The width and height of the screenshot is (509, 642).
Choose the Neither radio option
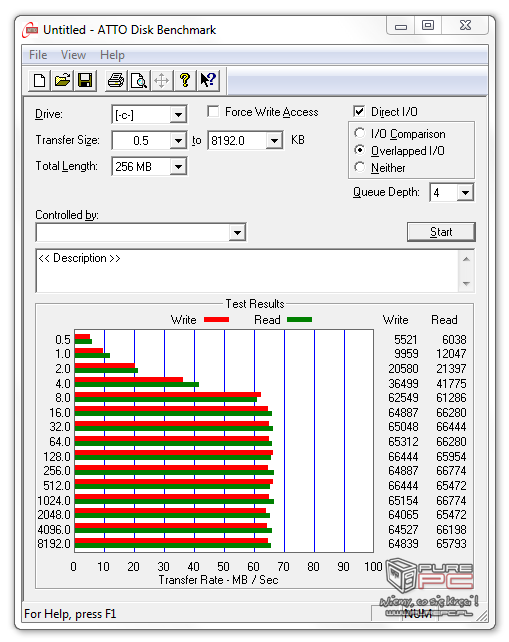tap(360, 167)
